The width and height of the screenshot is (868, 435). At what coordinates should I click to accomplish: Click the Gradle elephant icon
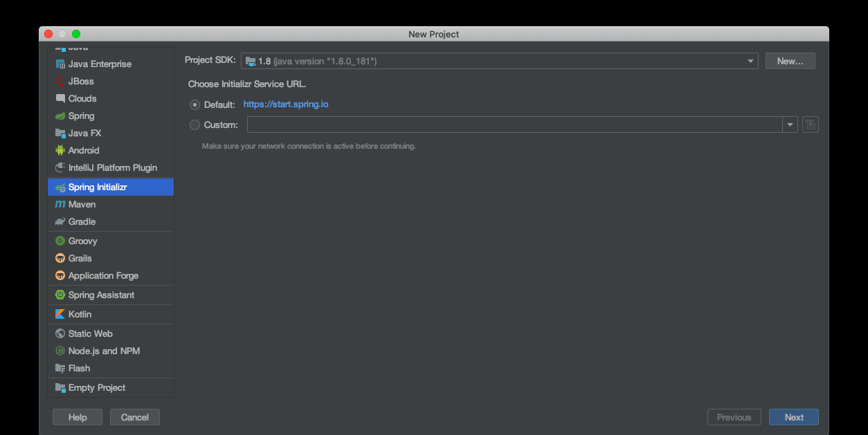(60, 222)
